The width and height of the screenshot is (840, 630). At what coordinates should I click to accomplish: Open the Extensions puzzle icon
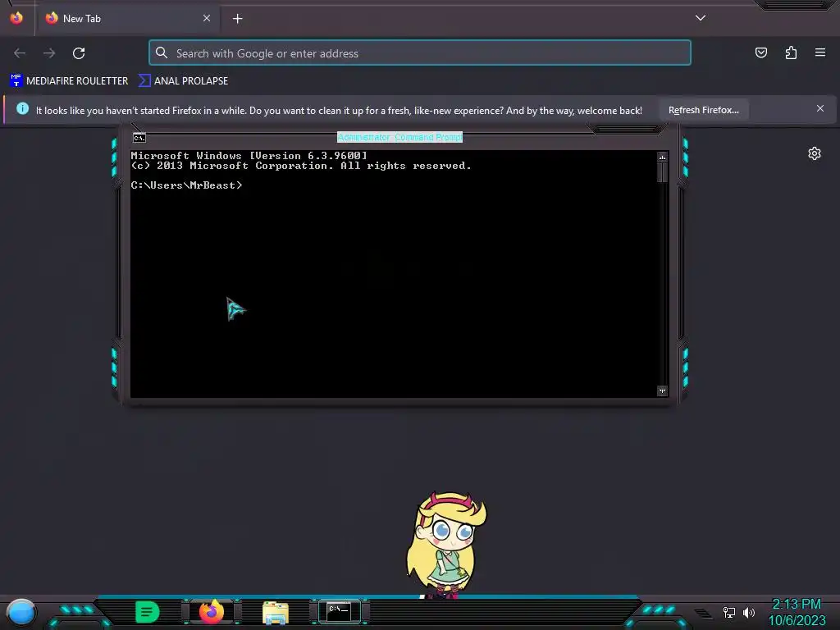(791, 52)
